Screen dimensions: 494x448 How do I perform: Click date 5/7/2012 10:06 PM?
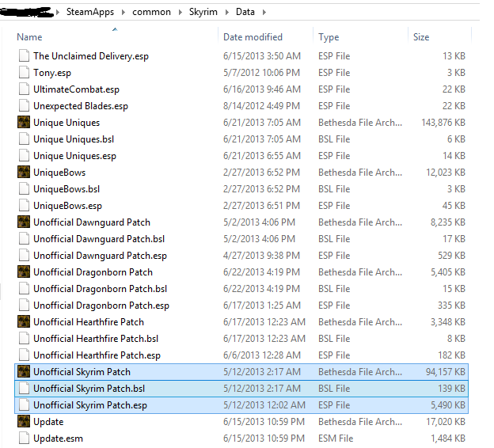click(261, 73)
